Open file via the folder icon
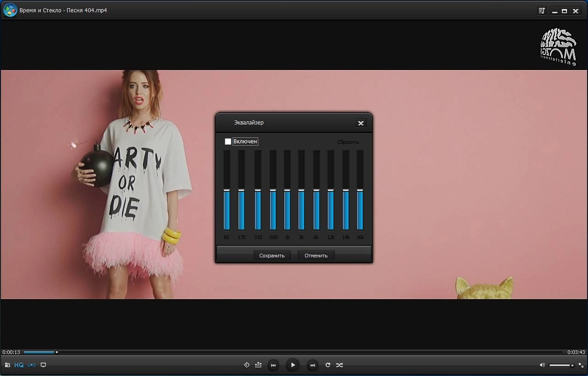Image resolution: width=588 pixels, height=376 pixels. pyautogui.click(x=7, y=365)
